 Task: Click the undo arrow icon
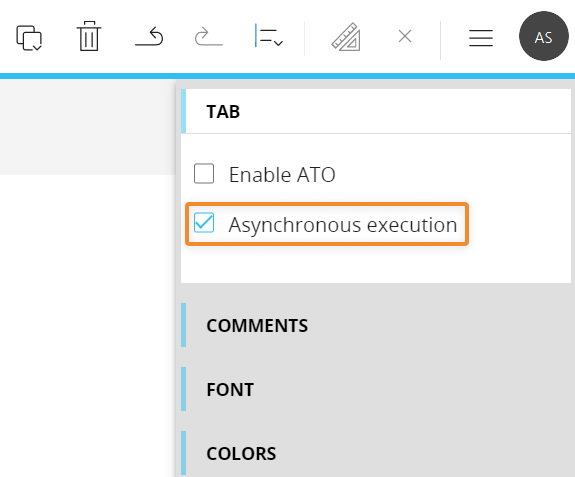149,36
